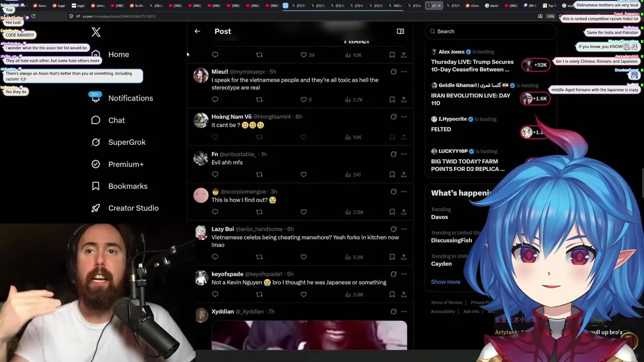Play Xyddian's attached video thumbnail

(309, 335)
